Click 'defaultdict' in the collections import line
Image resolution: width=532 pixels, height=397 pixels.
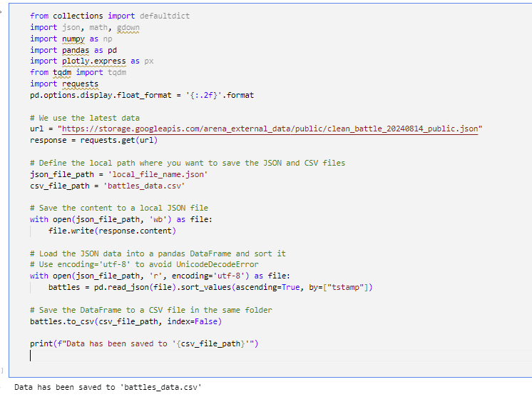[165, 16]
